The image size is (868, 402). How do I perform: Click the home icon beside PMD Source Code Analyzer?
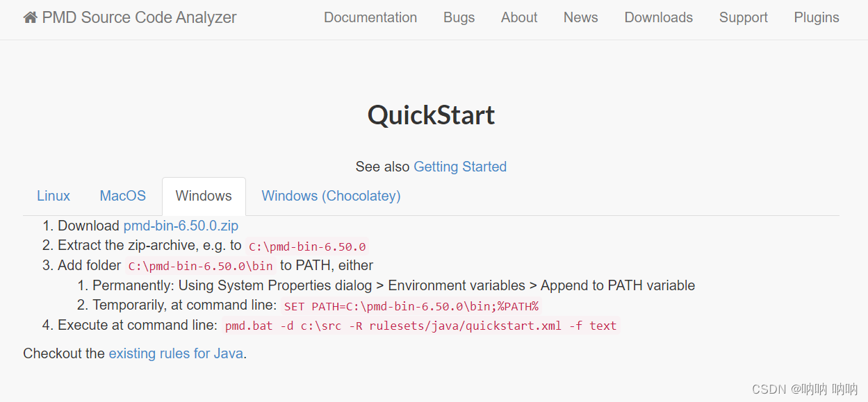(x=30, y=17)
